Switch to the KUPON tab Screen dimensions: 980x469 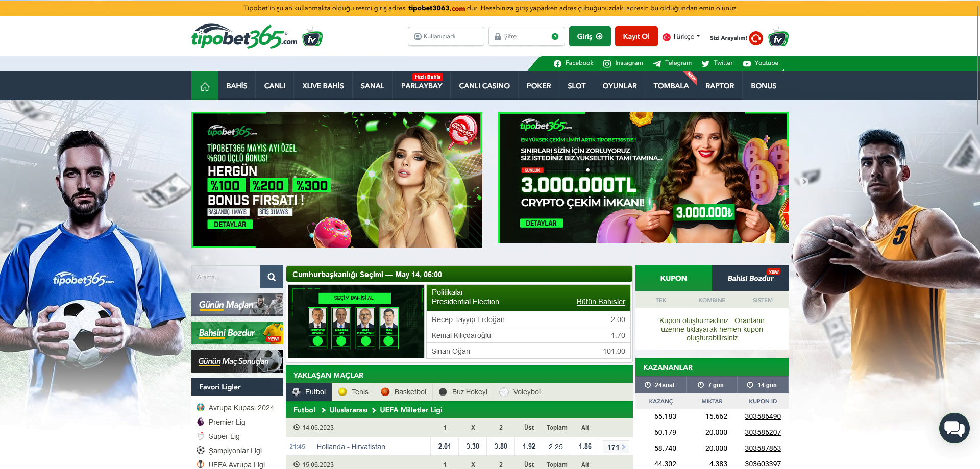(x=674, y=278)
